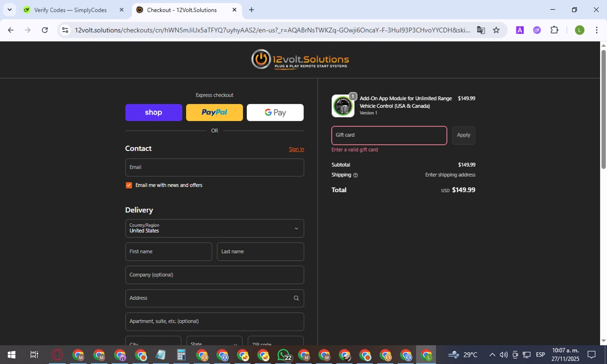Open Task View in the taskbar
This screenshot has width=607, height=364.
pos(34,355)
